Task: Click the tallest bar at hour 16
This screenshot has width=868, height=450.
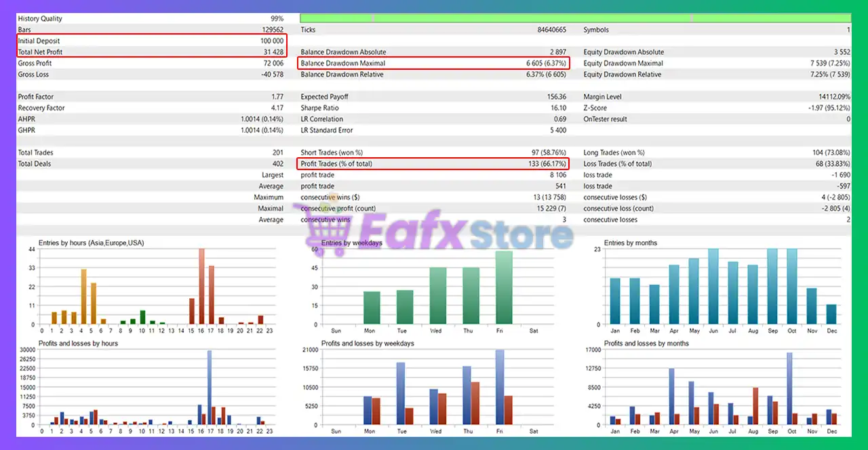Action: 201,286
